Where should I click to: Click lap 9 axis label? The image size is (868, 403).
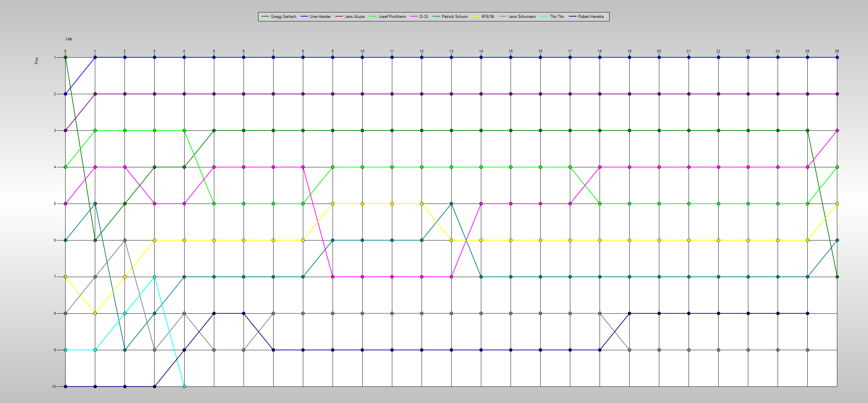coord(333,51)
